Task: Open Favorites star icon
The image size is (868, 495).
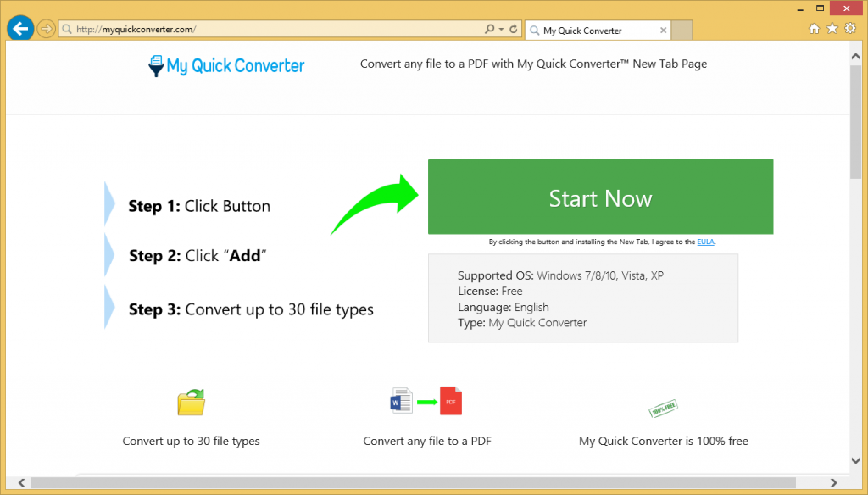Action: point(832,28)
